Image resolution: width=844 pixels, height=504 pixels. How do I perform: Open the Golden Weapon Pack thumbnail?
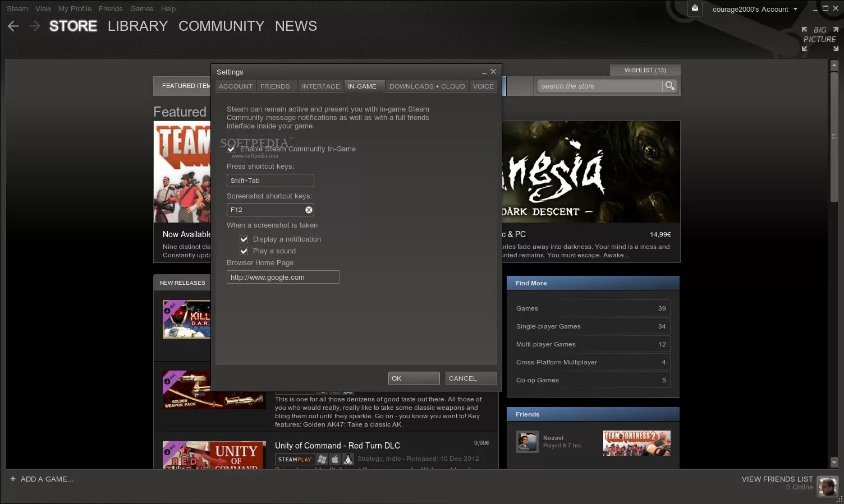[x=214, y=390]
